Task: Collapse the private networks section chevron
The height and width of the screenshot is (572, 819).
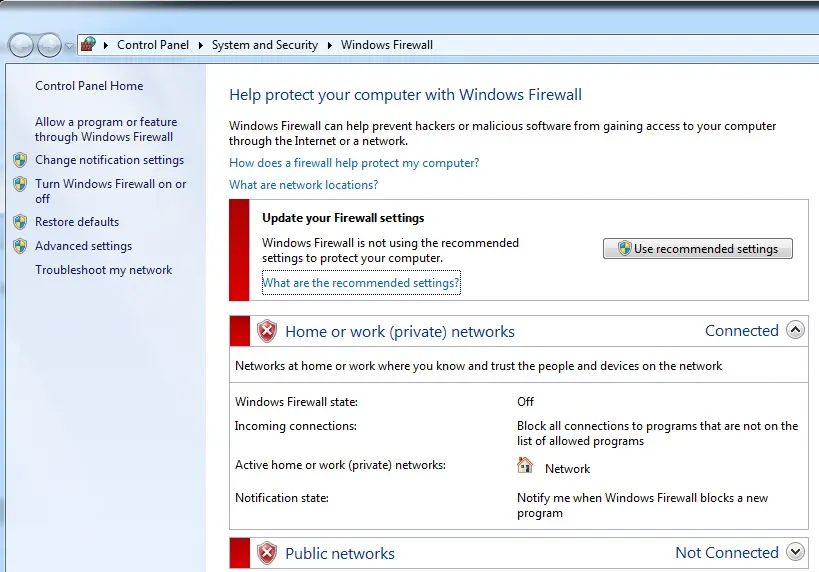Action: coord(795,330)
